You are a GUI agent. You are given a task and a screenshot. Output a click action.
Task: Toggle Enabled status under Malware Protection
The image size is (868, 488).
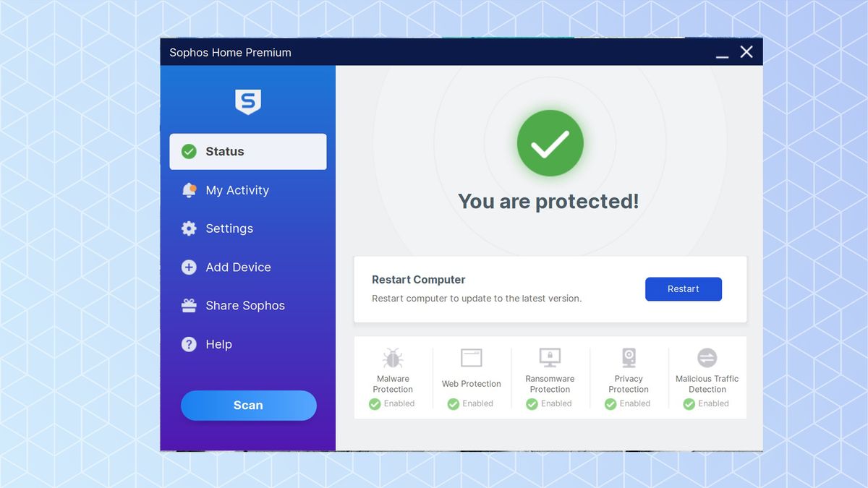(x=391, y=403)
